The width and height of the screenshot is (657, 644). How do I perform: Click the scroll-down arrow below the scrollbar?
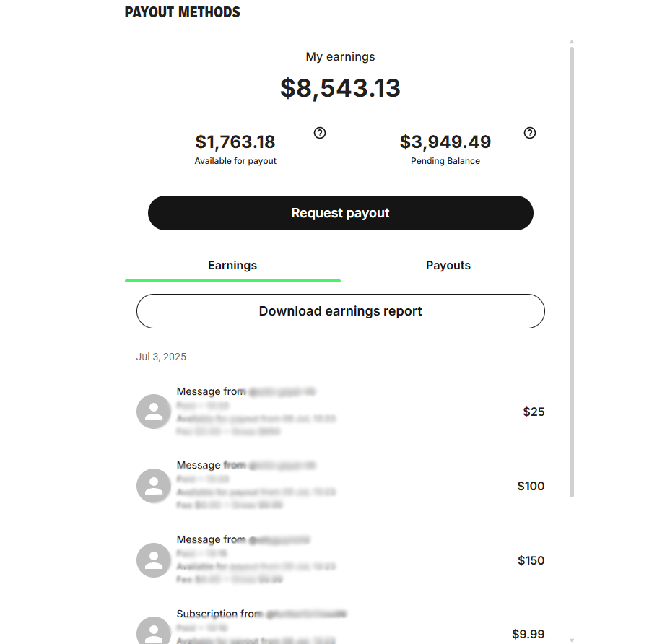click(x=572, y=639)
